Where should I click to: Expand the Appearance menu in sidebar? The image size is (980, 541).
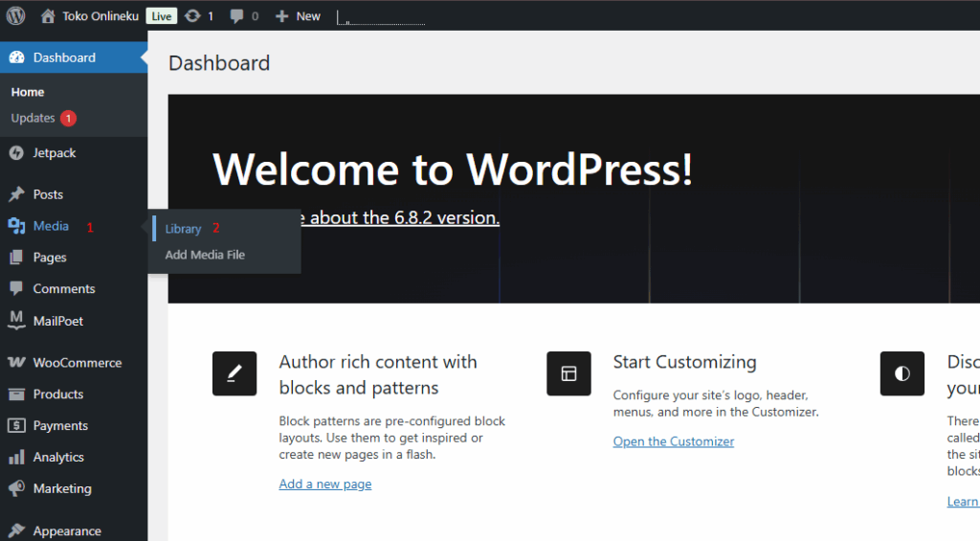(66, 530)
